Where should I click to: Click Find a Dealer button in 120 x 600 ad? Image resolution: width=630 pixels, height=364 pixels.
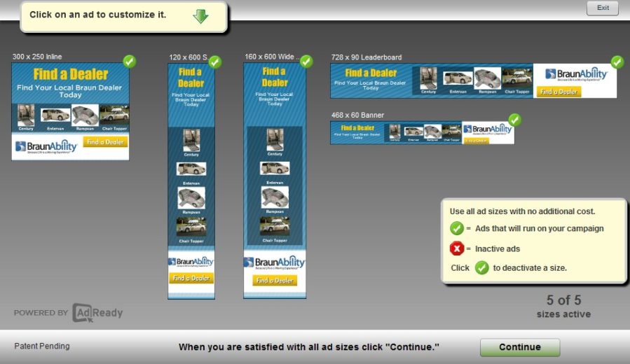tap(191, 278)
